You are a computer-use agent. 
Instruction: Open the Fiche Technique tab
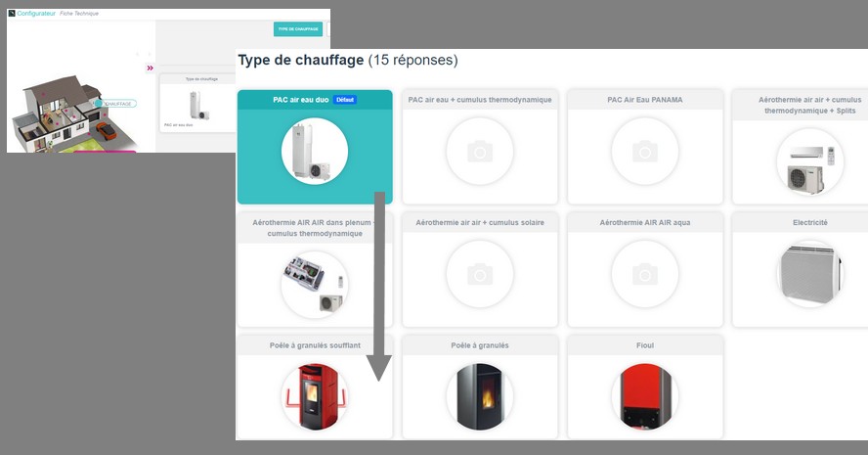click(79, 14)
